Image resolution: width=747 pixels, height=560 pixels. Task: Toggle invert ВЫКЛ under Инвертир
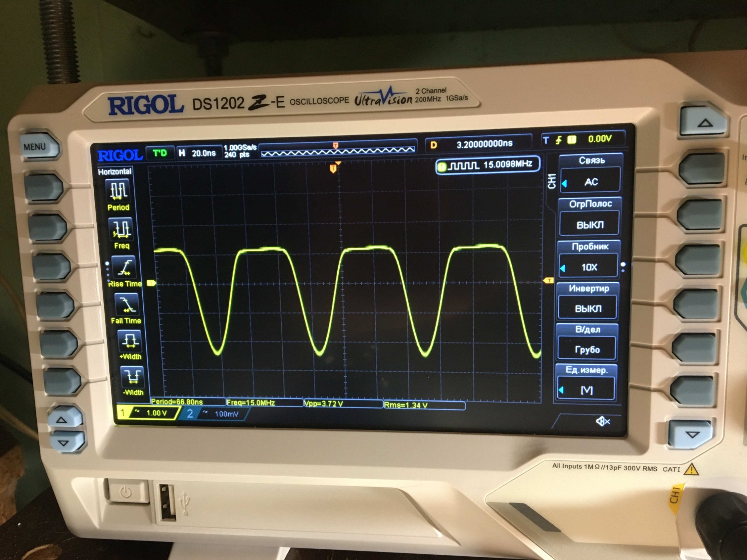pyautogui.click(x=588, y=308)
